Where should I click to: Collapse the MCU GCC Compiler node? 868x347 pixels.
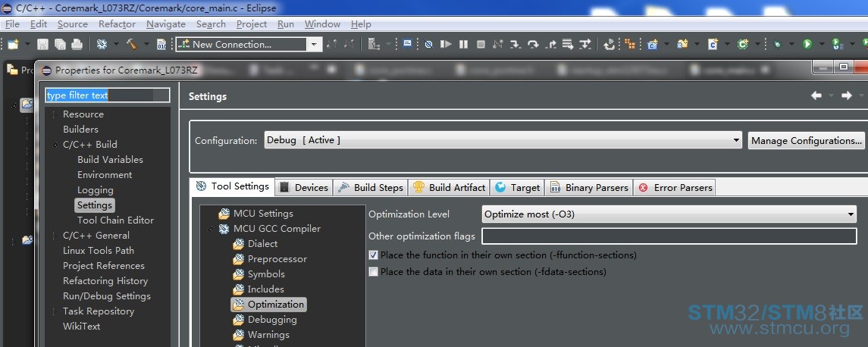[210, 229]
